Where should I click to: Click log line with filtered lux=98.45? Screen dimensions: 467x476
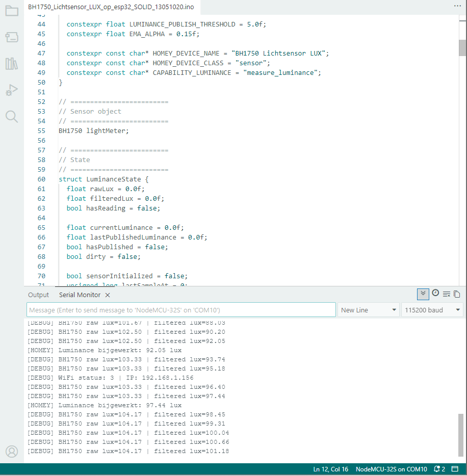pyautogui.click(x=126, y=414)
